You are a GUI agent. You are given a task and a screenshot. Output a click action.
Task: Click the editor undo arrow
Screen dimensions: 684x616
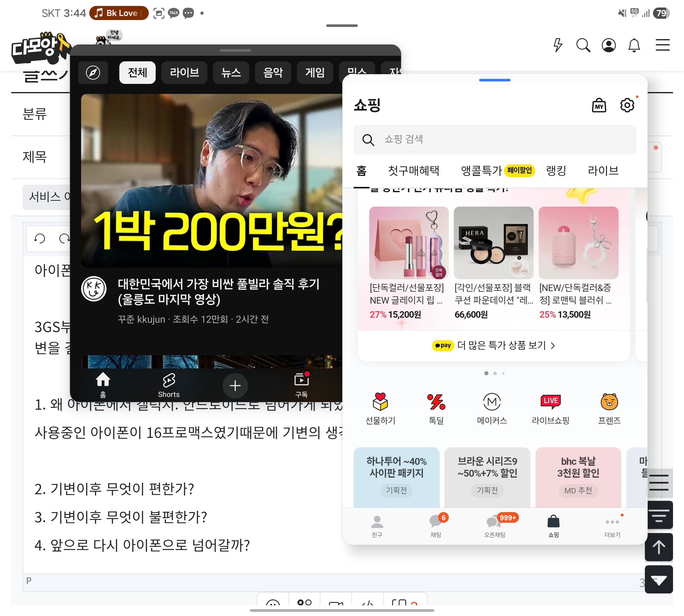coord(39,238)
